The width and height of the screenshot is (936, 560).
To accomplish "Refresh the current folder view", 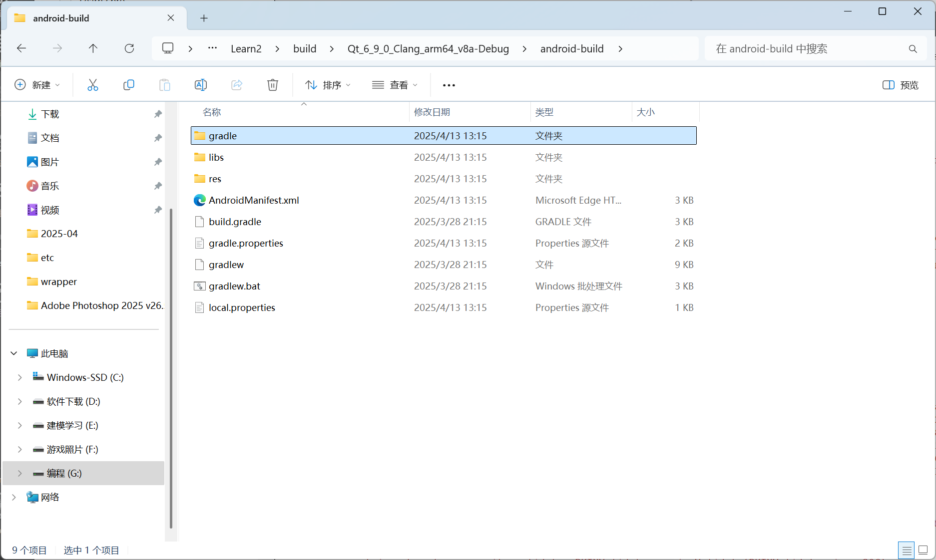I will coord(129,48).
